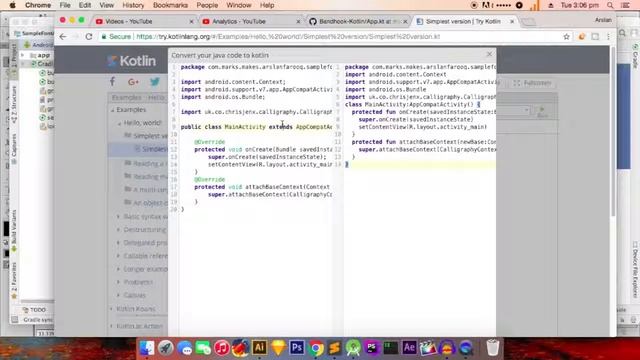This screenshot has width=640, height=360.
Task: Open the File menu
Action: point(65,5)
